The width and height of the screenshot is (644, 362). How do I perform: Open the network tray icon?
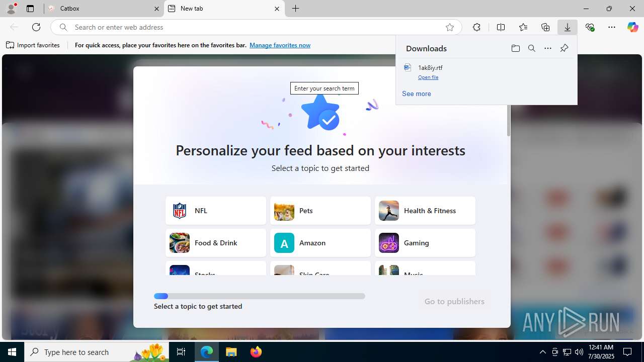click(x=567, y=352)
